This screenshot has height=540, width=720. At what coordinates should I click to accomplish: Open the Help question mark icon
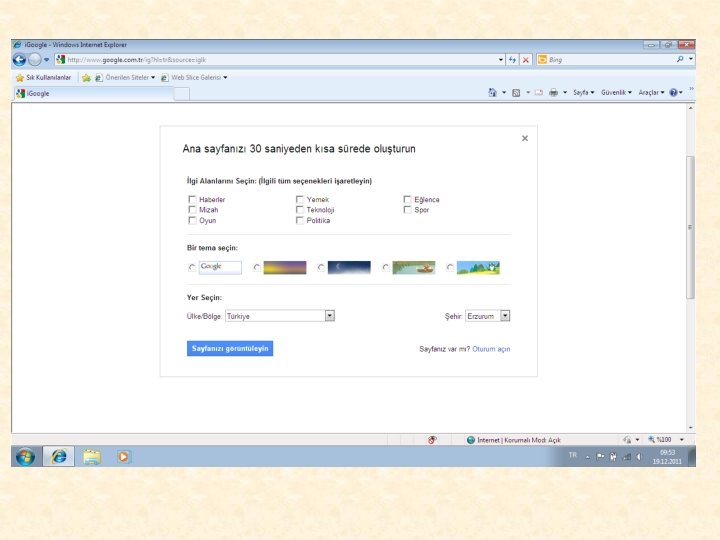click(673, 92)
